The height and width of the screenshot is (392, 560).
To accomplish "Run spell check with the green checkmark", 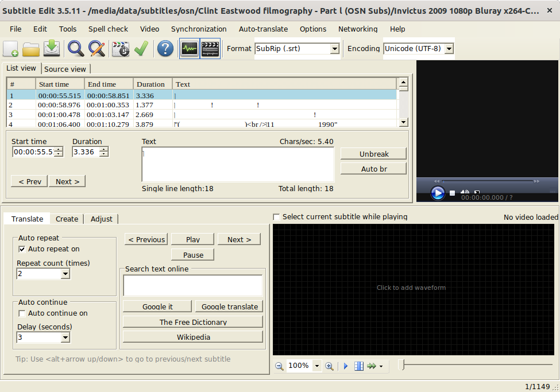I will click(x=141, y=49).
